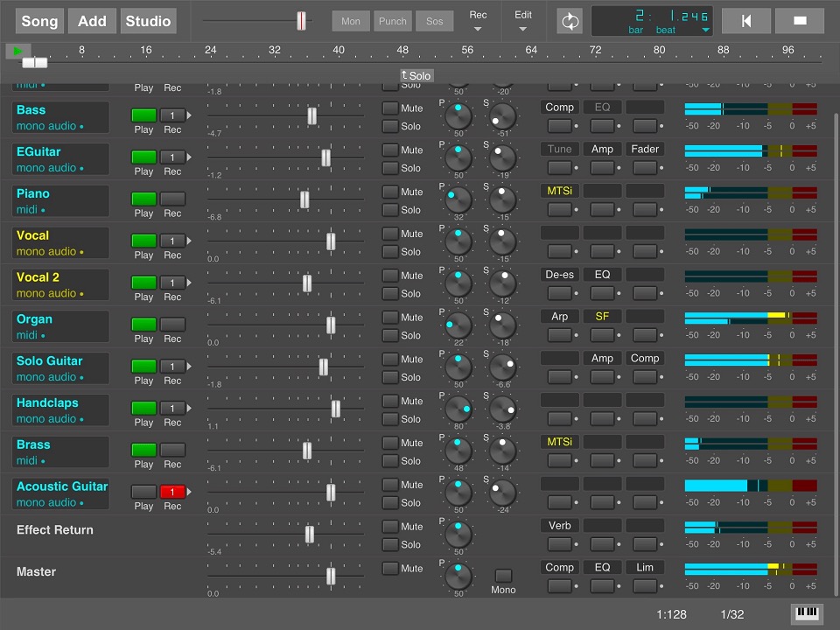Screen dimensions: 840x630
Task: Mute the Organ track
Action: [390, 317]
